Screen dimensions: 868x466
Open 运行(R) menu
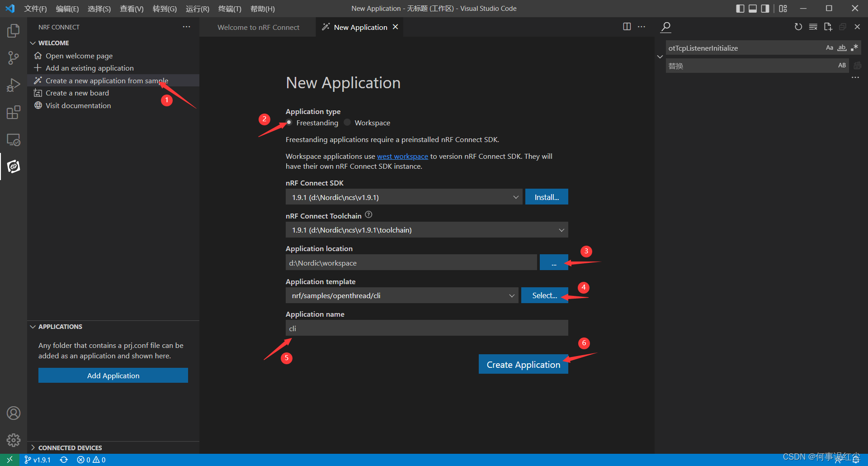pos(198,9)
